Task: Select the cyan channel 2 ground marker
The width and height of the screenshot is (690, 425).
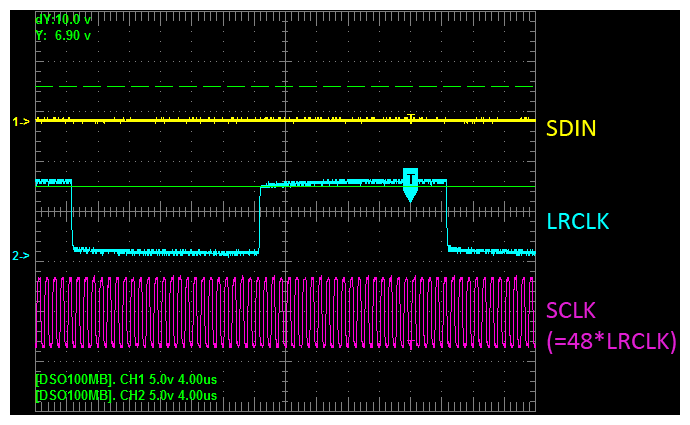Action: coord(21,256)
